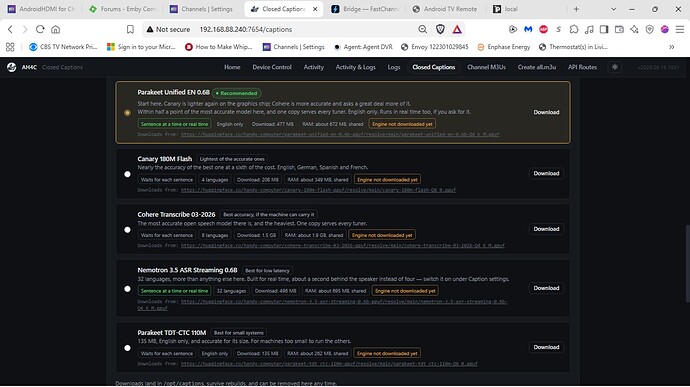Screen dimensions: 690x387
Task: Switch to the Android TV Remote browser tab
Action: 445,9
